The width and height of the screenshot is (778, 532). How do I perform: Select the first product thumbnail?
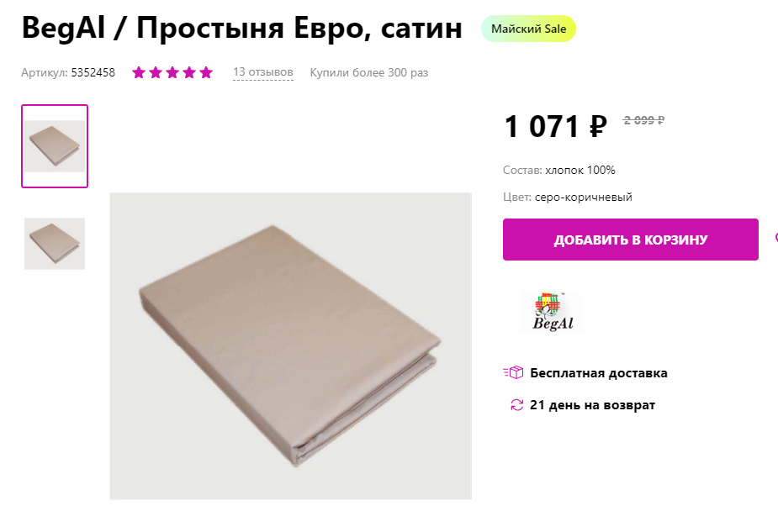tap(54, 145)
